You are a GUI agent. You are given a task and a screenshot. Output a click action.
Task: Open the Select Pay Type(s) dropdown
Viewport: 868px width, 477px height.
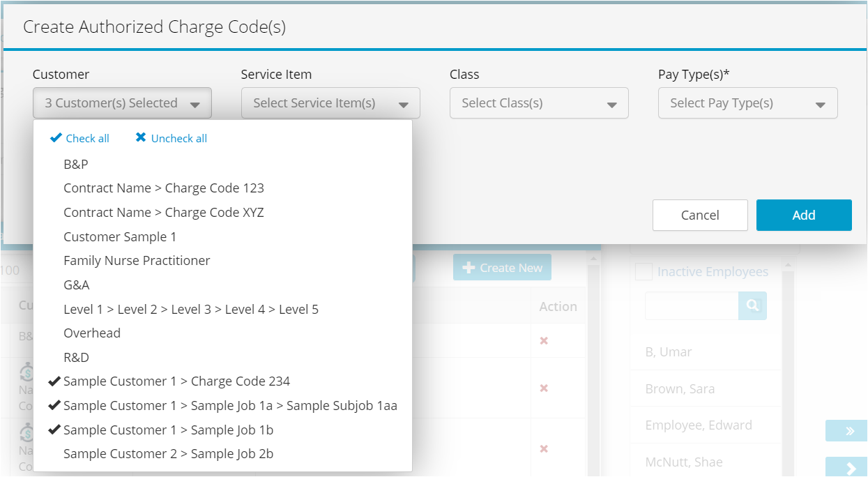(x=747, y=103)
